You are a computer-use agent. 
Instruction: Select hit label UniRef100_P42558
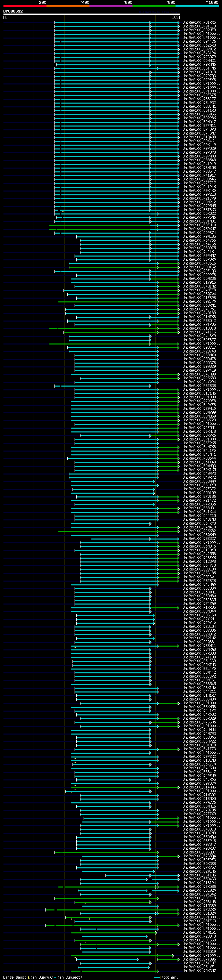tap(199, 554)
